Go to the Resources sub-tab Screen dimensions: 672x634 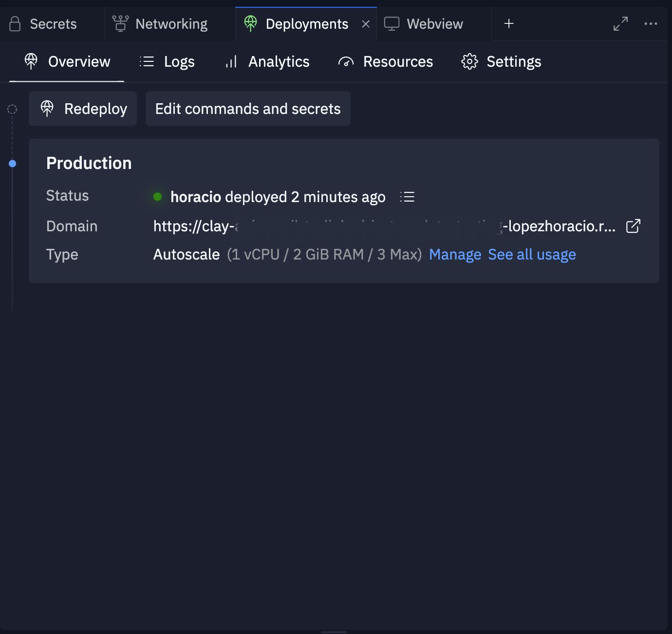pyautogui.click(x=385, y=62)
